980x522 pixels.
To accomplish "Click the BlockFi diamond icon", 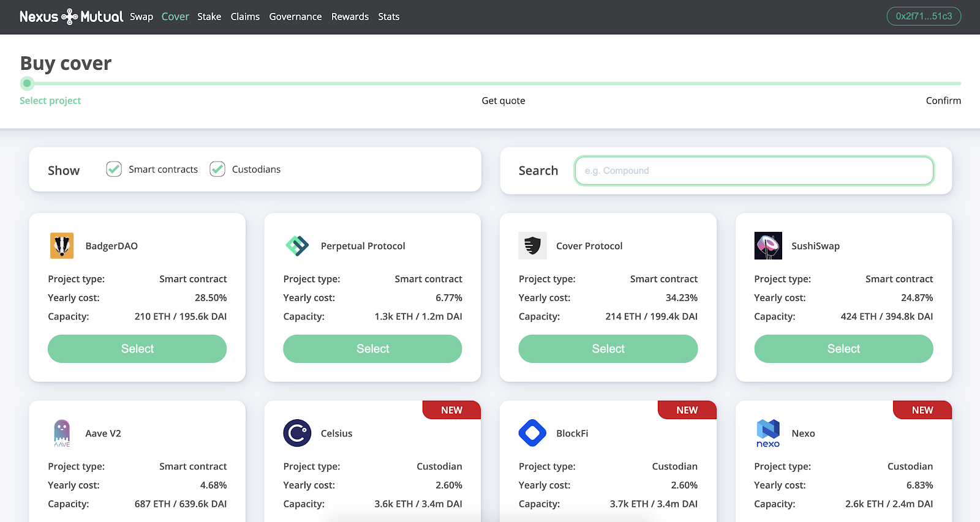I will coord(532,433).
